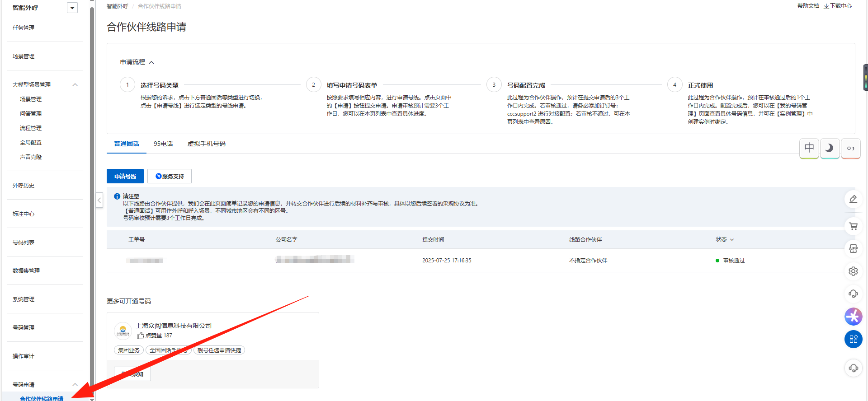
Task: Click the 点赞量 thumbs-up icon
Action: tap(141, 336)
